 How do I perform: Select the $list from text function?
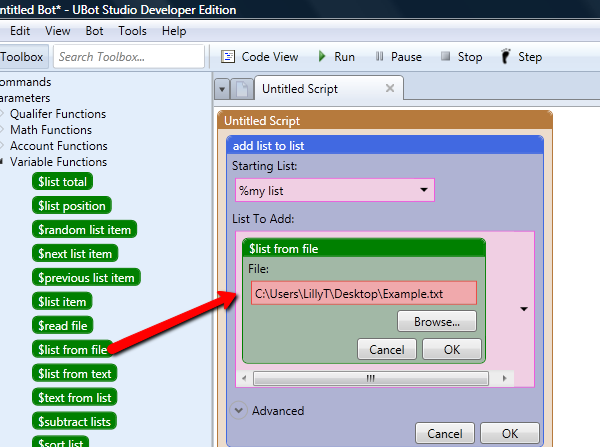coord(74,373)
